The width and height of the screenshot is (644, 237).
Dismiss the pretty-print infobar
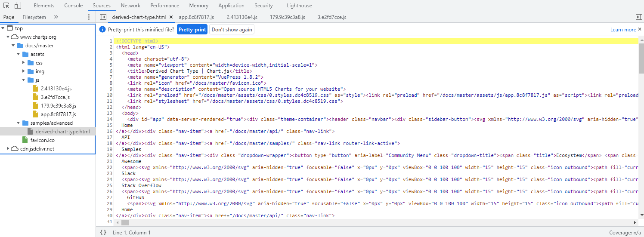point(640,29)
